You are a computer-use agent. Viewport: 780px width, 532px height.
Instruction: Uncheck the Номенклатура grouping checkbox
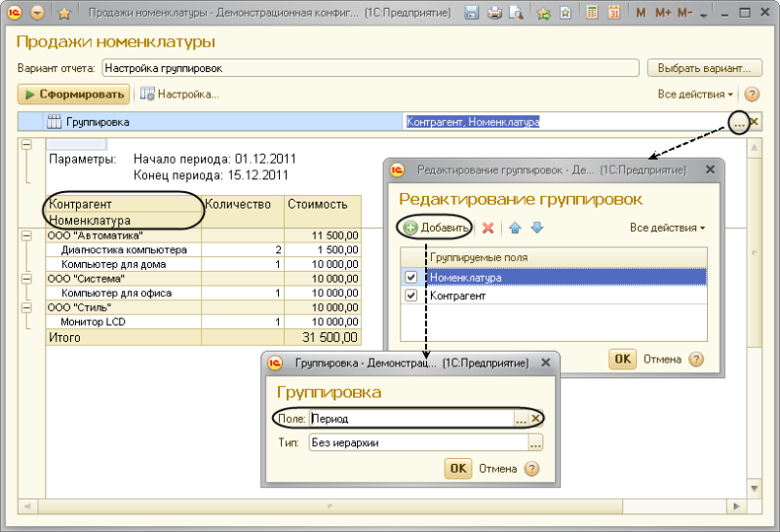click(x=411, y=278)
